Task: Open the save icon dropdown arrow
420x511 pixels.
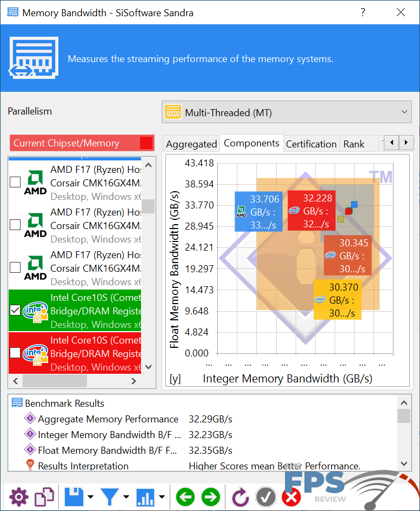Action: pyautogui.click(x=91, y=497)
